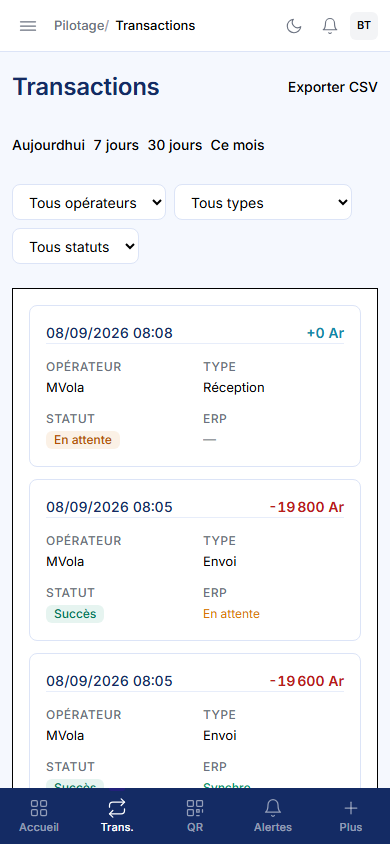Click the +0 Ar amount
The image size is (390, 844).
325,333
